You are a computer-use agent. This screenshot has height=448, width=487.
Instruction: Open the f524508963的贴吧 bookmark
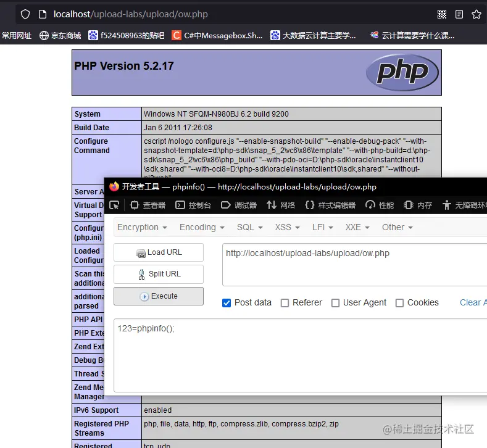pos(126,35)
